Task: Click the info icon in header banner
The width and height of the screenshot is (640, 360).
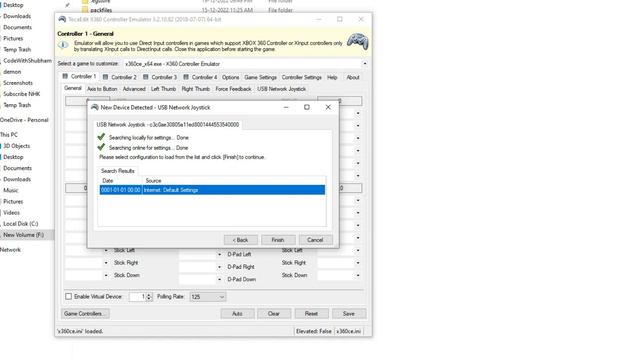Action: tap(63, 45)
